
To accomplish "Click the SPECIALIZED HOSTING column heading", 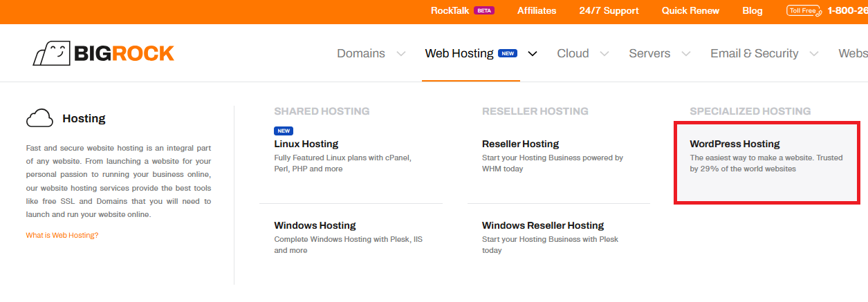I will point(750,111).
